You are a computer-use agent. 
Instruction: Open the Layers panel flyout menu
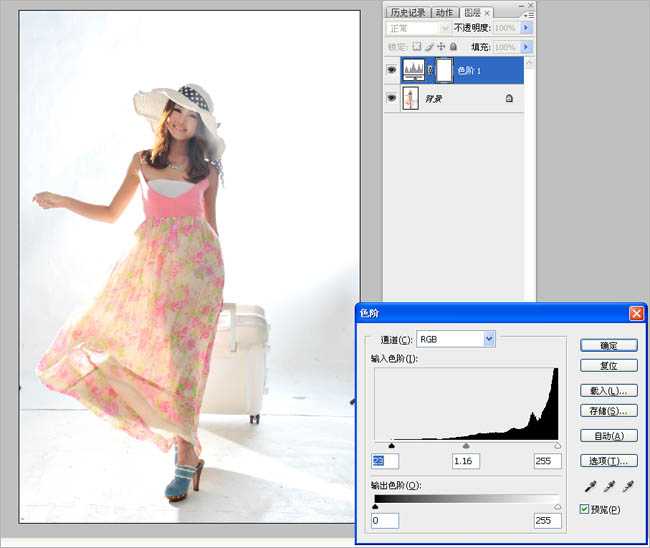527,13
